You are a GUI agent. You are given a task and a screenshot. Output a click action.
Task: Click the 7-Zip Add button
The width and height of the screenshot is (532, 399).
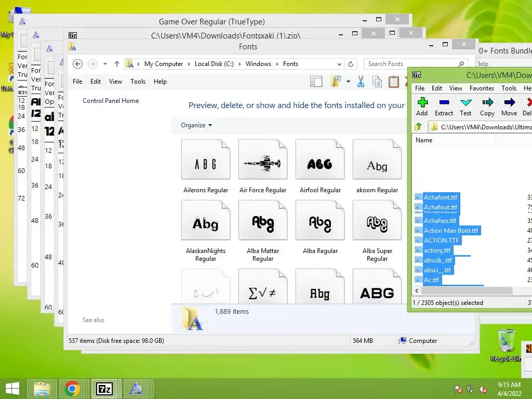(422, 107)
